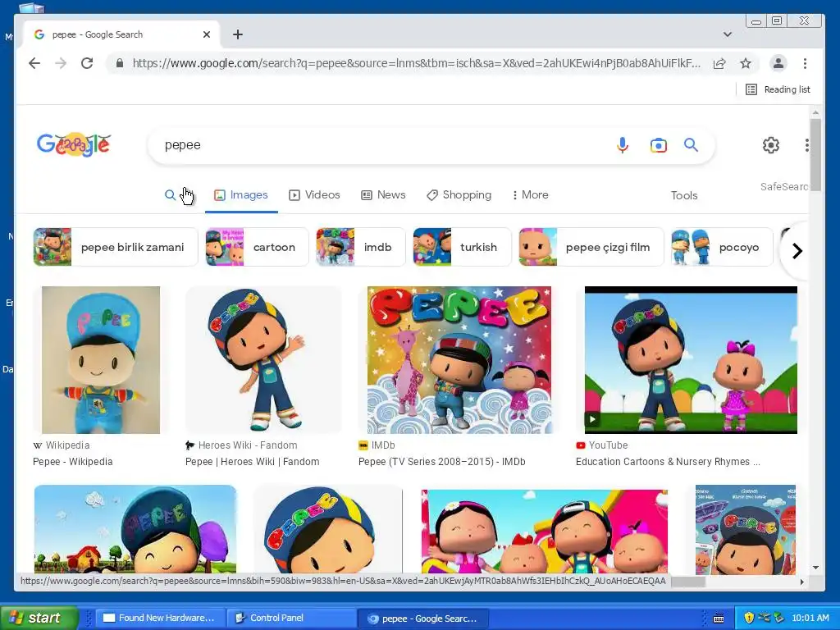Click the vertical scrollbar thumb
Screen dimensions: 840x630
pyautogui.click(x=815, y=154)
